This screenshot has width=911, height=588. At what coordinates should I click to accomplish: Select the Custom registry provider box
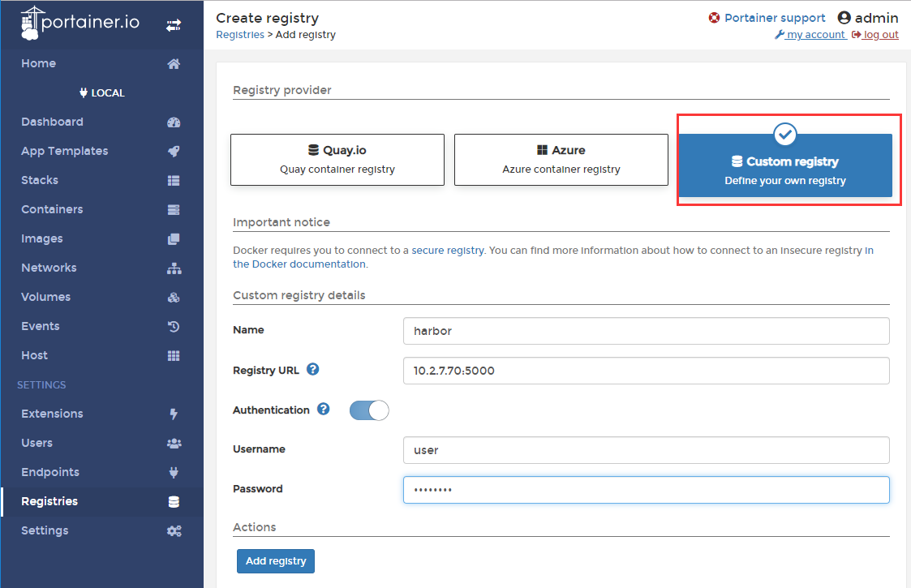(x=785, y=165)
